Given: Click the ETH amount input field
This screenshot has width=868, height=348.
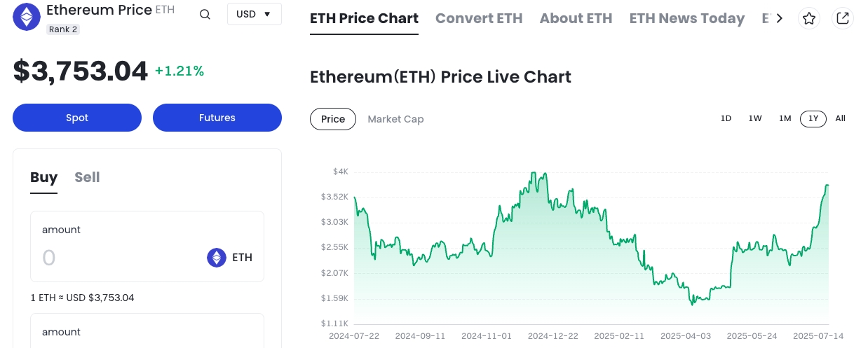Looking at the screenshot, I should click(x=116, y=258).
